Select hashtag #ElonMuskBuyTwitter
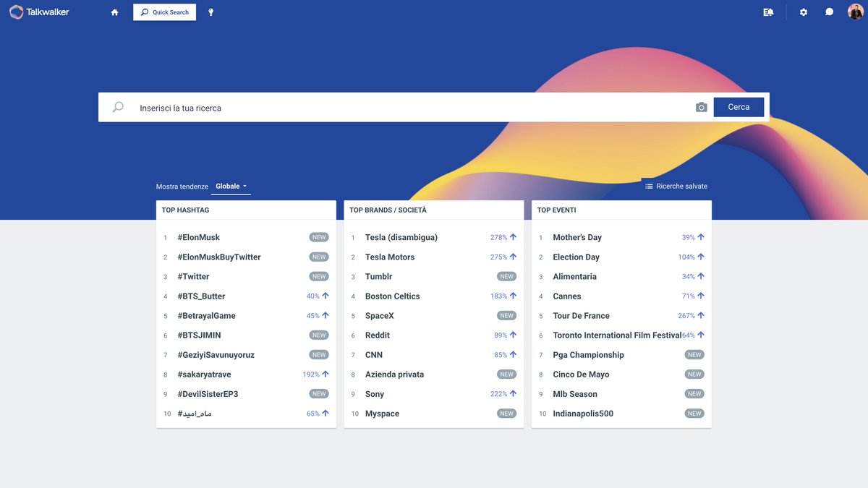The image size is (868, 488). (218, 257)
